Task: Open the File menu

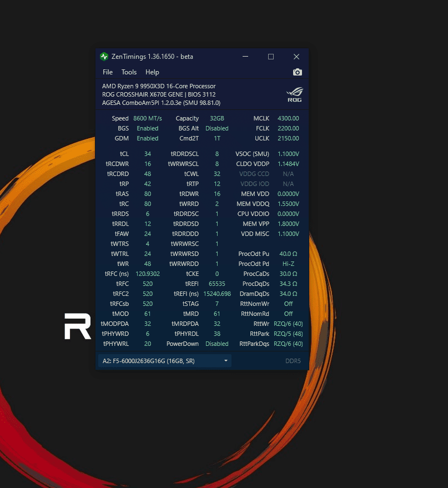Action: [x=108, y=72]
